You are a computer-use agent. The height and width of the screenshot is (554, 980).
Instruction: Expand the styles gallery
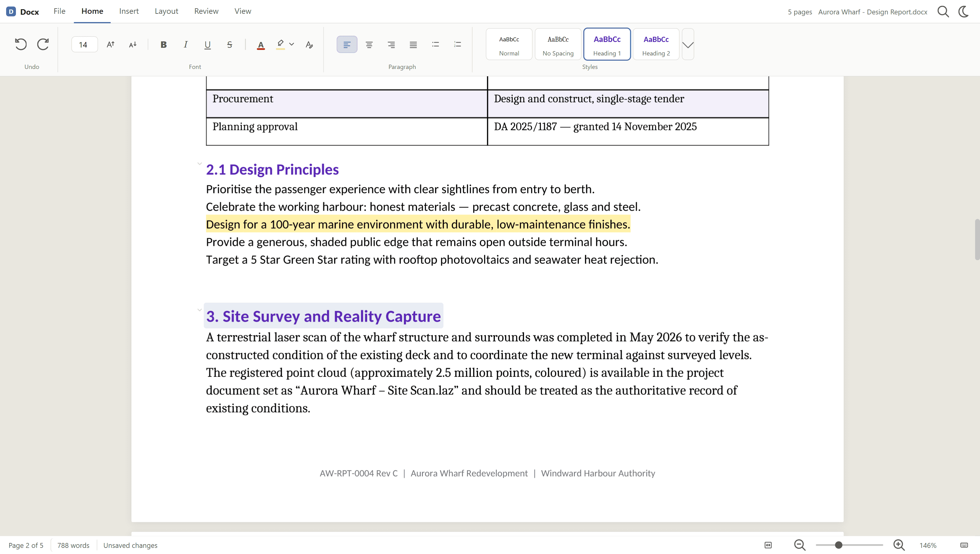[688, 44]
